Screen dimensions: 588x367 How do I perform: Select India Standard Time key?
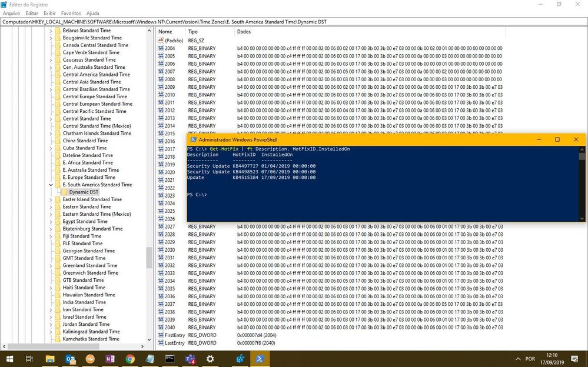(84, 302)
